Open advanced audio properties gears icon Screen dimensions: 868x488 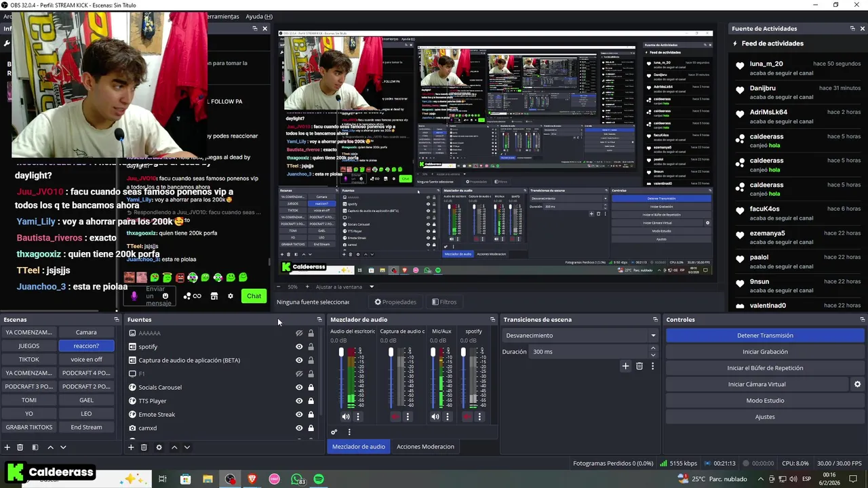tap(334, 432)
